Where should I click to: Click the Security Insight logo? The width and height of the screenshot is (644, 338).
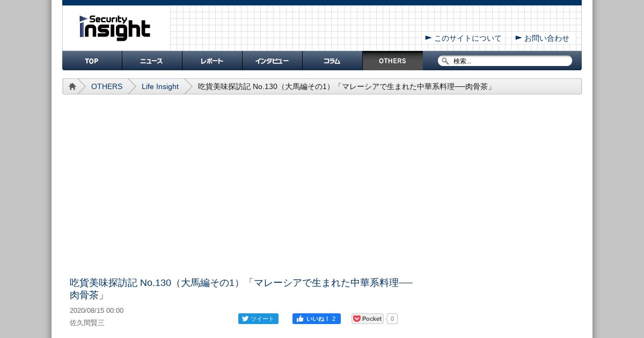click(115, 28)
